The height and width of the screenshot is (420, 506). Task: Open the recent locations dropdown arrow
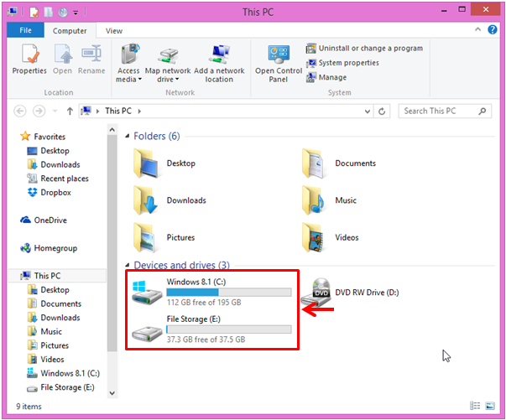(x=55, y=111)
